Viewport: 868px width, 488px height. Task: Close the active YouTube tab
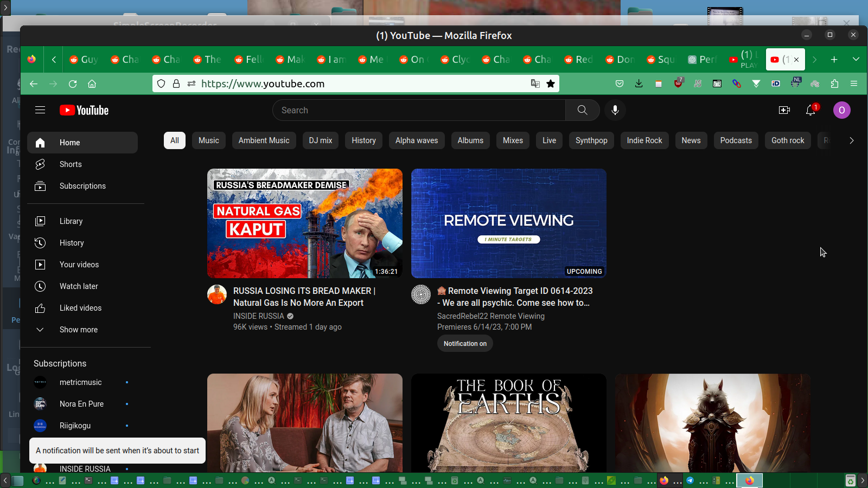click(x=796, y=60)
